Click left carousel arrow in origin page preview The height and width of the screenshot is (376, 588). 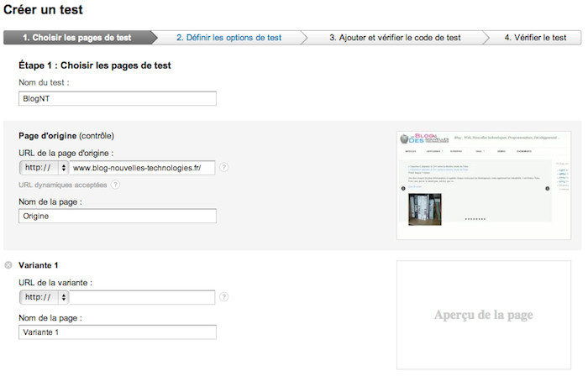402,188
